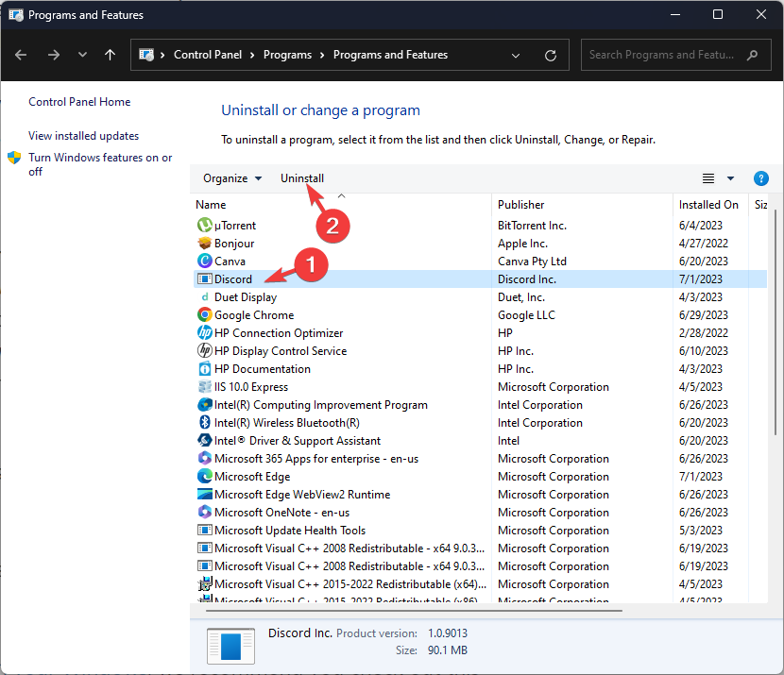Expand the address bar history dropdown
This screenshot has width=784, height=675.
tap(516, 55)
